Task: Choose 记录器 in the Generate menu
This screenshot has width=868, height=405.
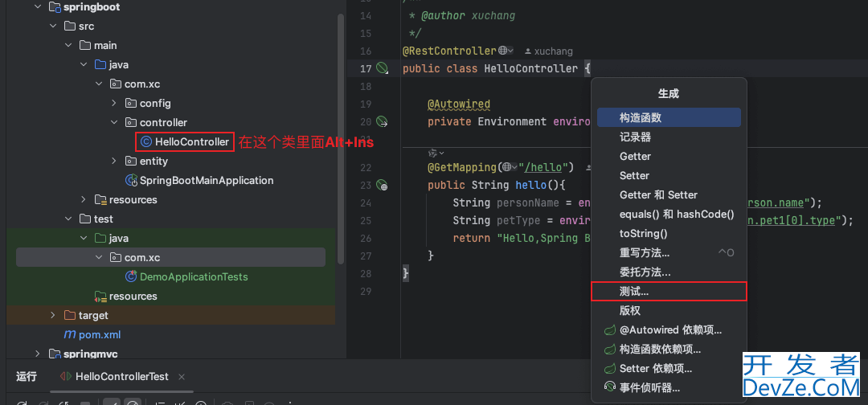Action: (x=669, y=137)
